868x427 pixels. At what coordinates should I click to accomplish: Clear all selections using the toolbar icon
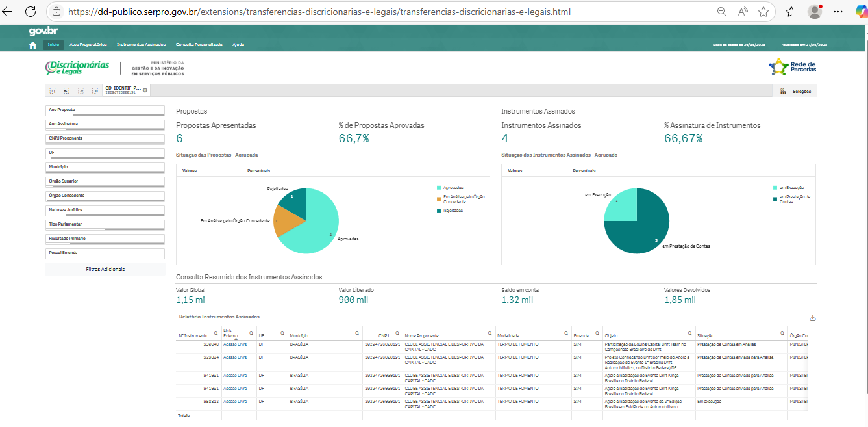(x=95, y=91)
